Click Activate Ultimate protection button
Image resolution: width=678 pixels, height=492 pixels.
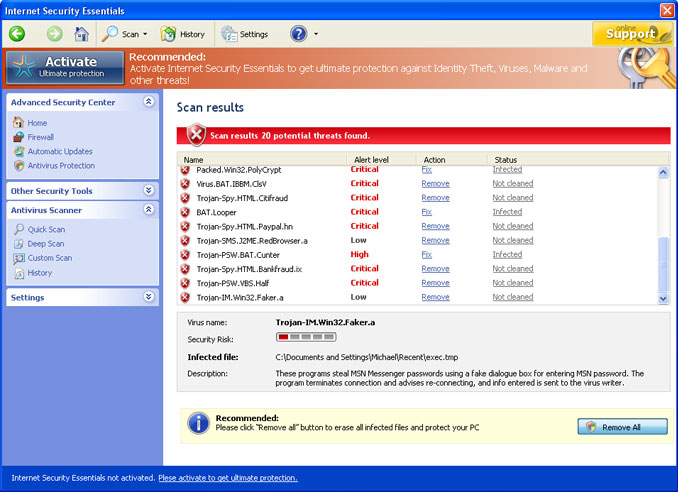(65, 67)
